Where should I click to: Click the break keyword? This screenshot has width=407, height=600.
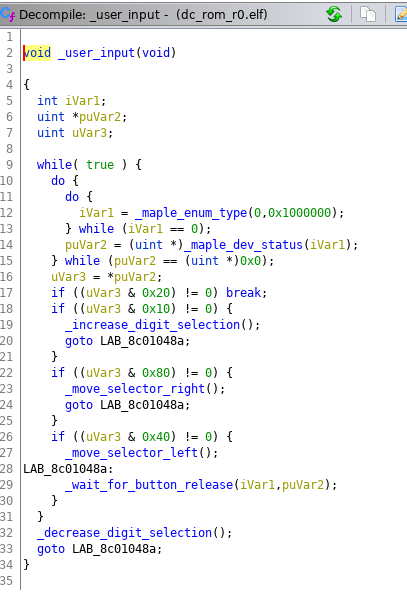tap(243, 293)
